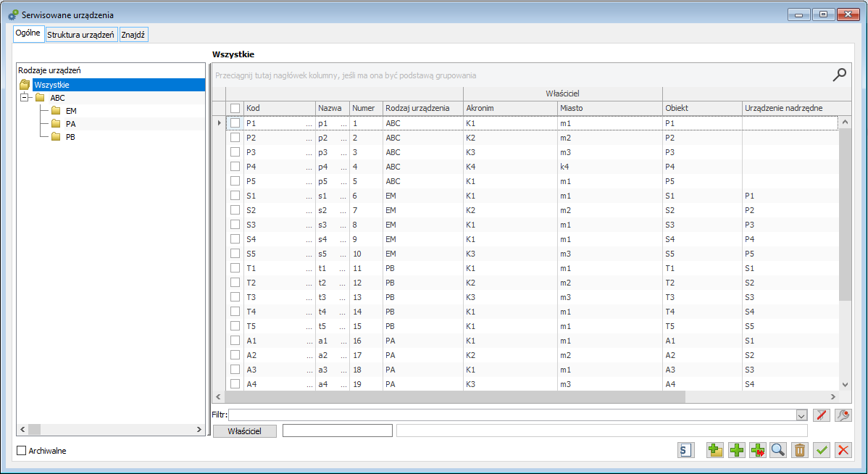Viewport: 868px width, 474px height.
Task: Check the box for row S5
Action: [235, 254]
